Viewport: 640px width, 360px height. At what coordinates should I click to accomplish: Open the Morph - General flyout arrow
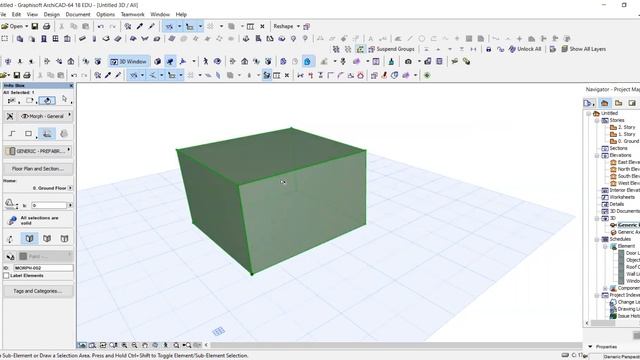tap(69, 116)
